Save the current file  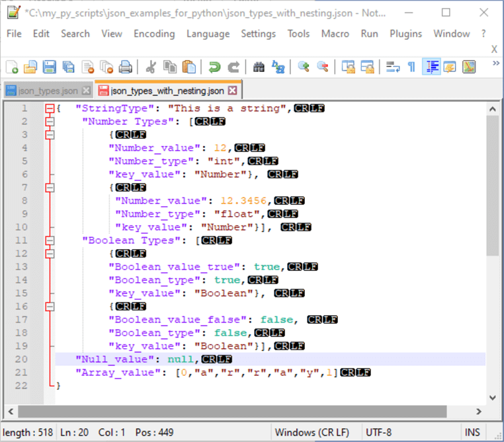tap(49, 67)
